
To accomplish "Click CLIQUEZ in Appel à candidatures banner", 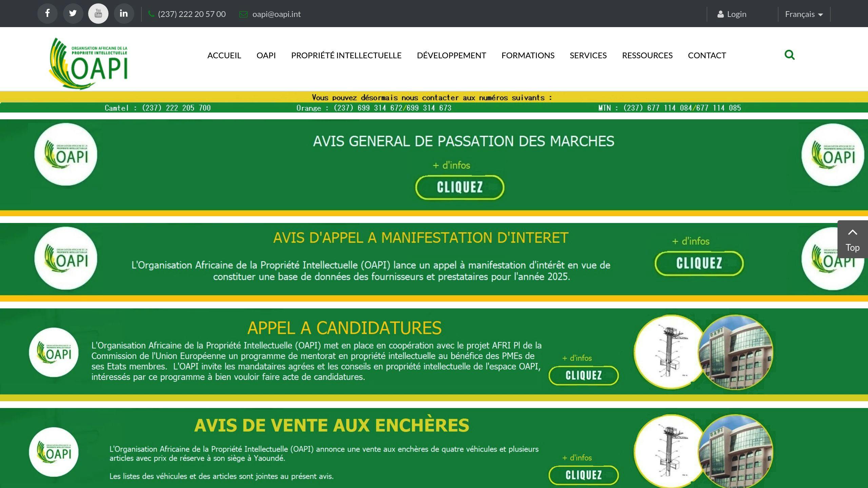I will coord(584,375).
